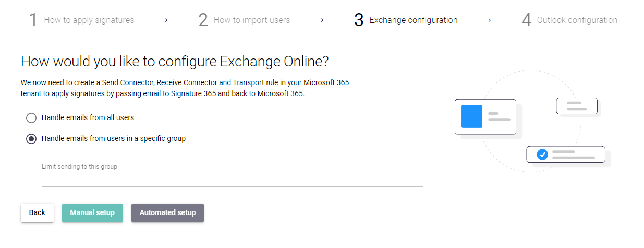Click chevron after 'How to apply signatures'
644x248 pixels.
tap(166, 20)
